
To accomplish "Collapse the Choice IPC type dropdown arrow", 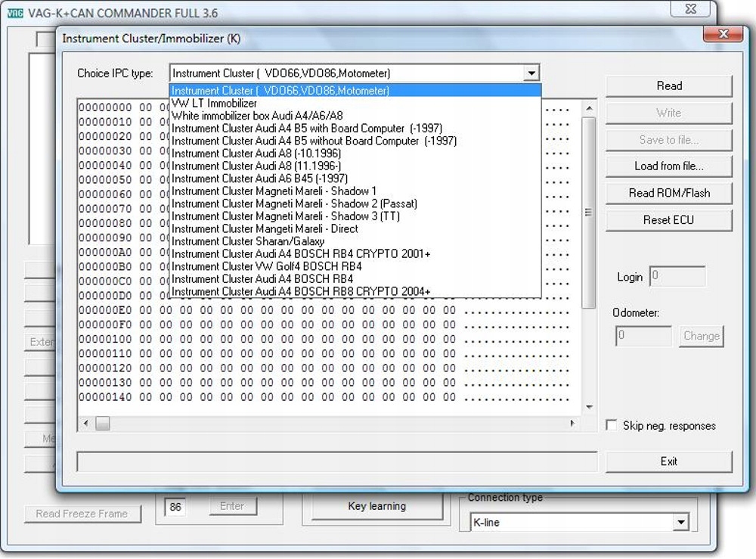I will [x=531, y=73].
